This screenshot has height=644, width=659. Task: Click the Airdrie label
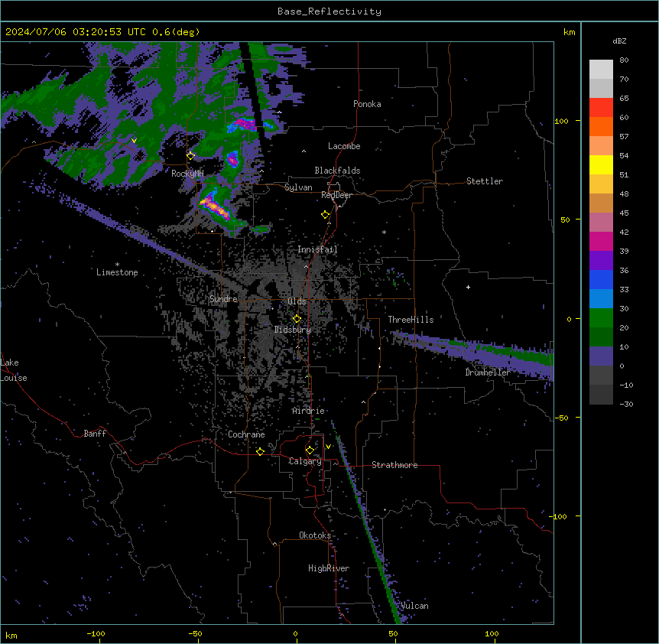click(308, 411)
